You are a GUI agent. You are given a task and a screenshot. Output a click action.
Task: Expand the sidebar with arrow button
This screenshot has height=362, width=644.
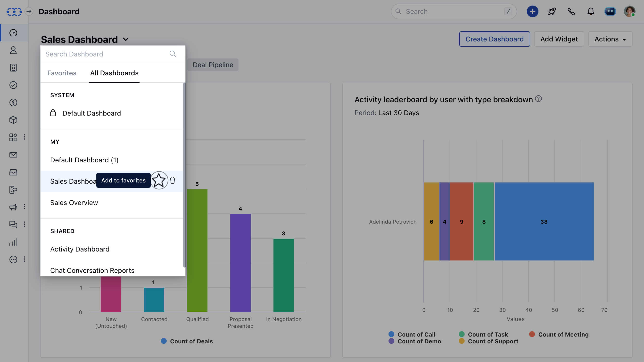coord(29,11)
